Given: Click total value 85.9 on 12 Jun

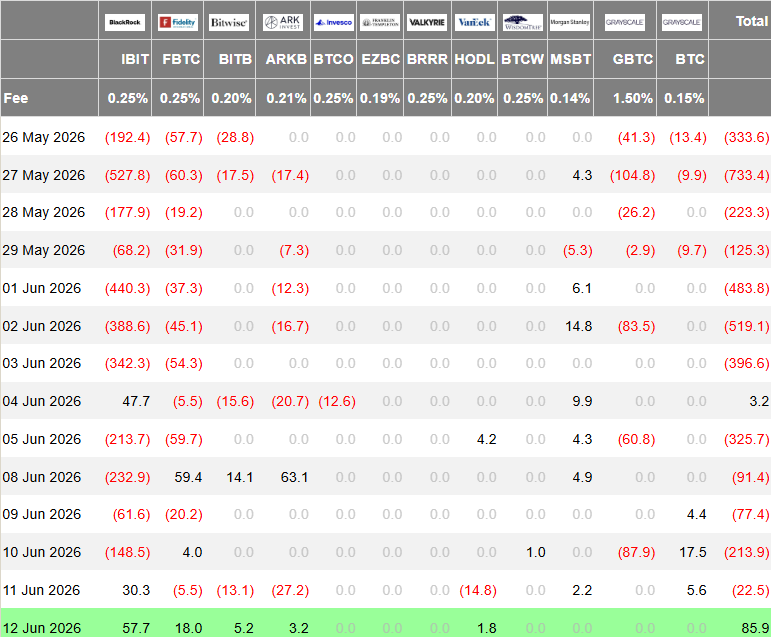Looking at the screenshot, I should (x=755, y=628).
